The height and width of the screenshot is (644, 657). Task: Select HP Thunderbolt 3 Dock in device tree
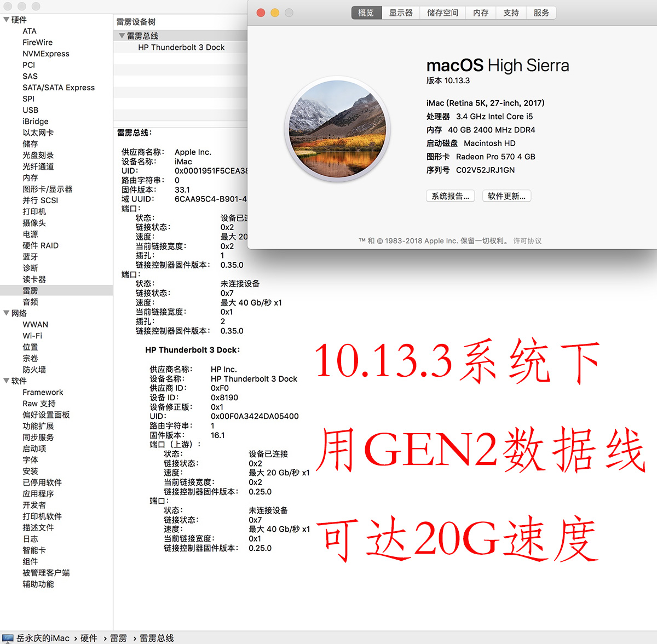181,48
